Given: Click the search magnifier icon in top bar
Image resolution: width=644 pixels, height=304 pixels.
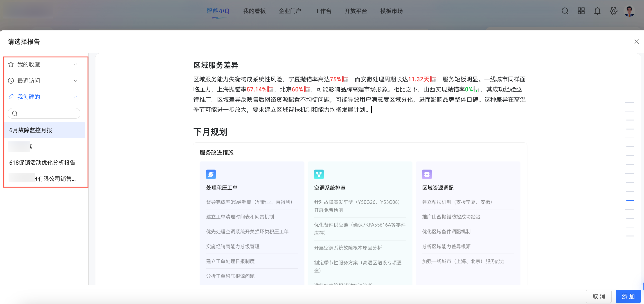Looking at the screenshot, I should (565, 11).
